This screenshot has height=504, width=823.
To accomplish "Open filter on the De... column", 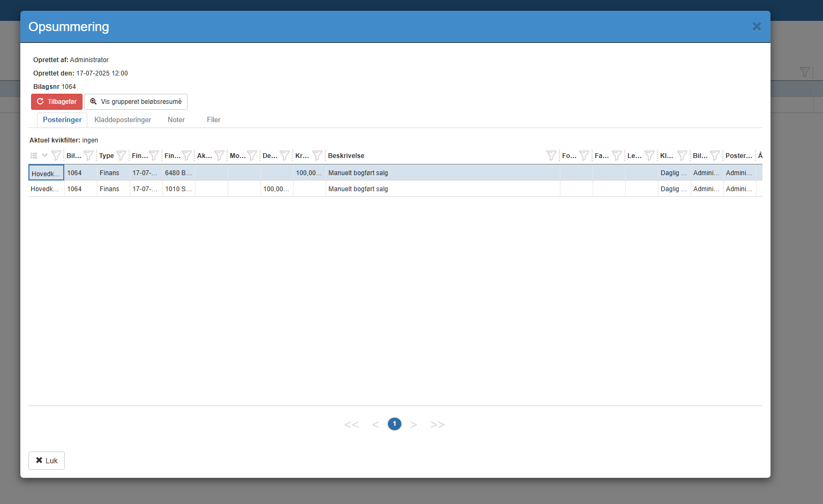I will click(x=285, y=156).
